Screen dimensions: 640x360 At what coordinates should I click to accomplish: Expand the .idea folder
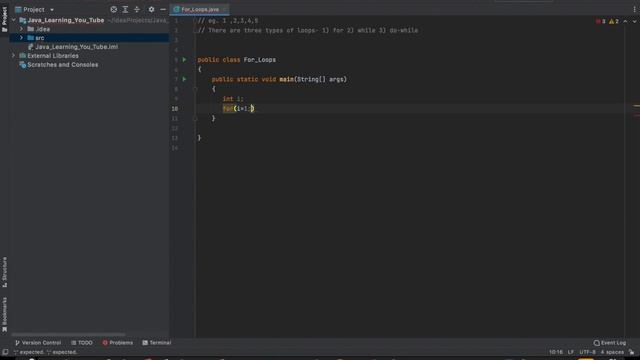tap(22, 29)
